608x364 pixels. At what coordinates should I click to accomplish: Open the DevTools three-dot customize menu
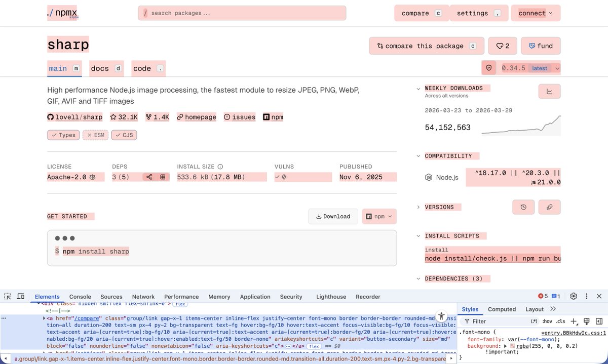coord(586,296)
